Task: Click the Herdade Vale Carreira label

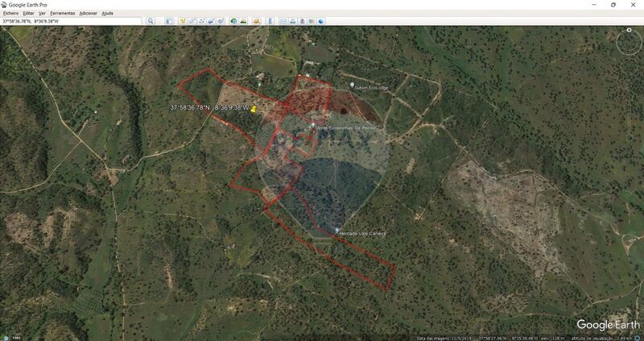Action: point(364,234)
